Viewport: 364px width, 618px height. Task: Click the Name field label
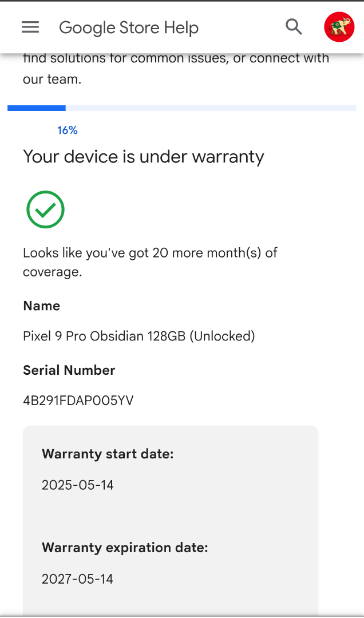tap(41, 306)
